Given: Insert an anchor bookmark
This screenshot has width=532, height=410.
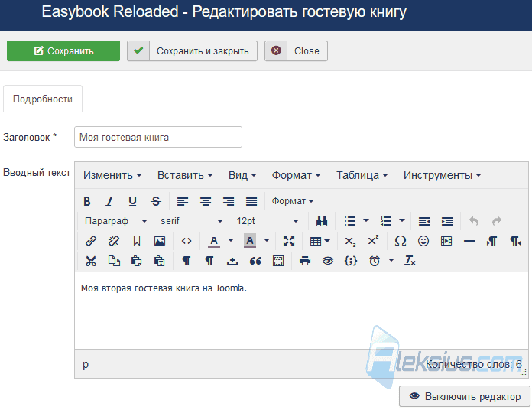Looking at the screenshot, I should pyautogui.click(x=137, y=241).
